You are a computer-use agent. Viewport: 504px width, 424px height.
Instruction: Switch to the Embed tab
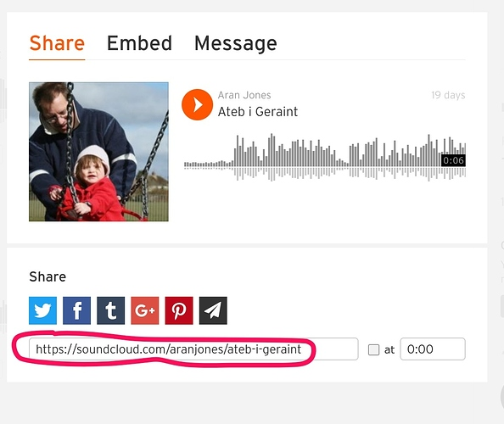point(139,43)
